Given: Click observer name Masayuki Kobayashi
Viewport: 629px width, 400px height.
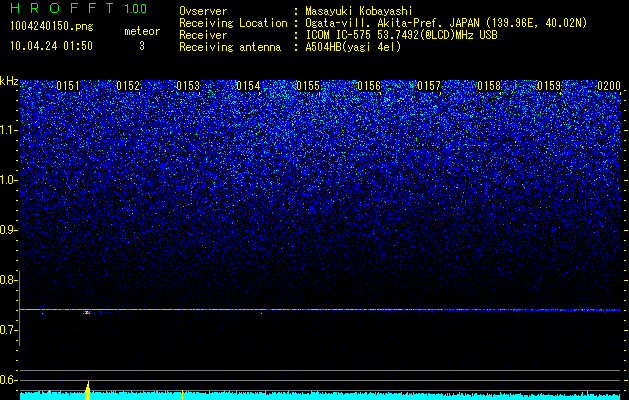Looking at the screenshot, I should tap(359, 11).
